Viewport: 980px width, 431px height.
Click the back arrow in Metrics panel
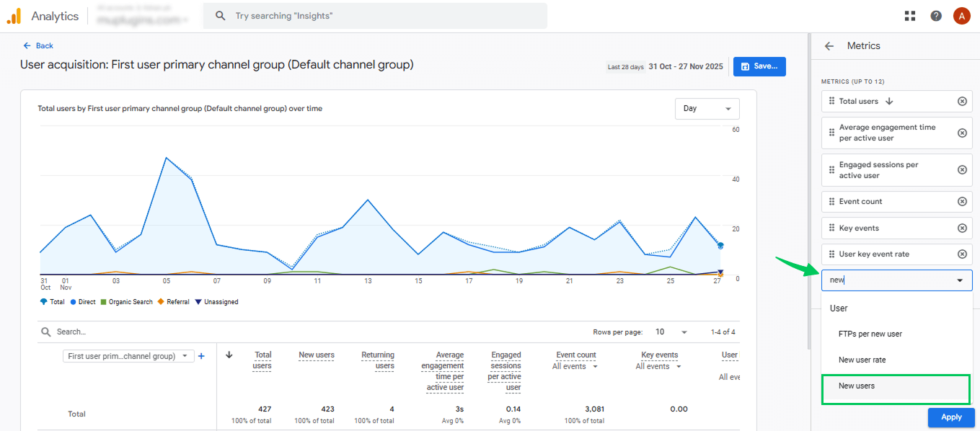[829, 46]
